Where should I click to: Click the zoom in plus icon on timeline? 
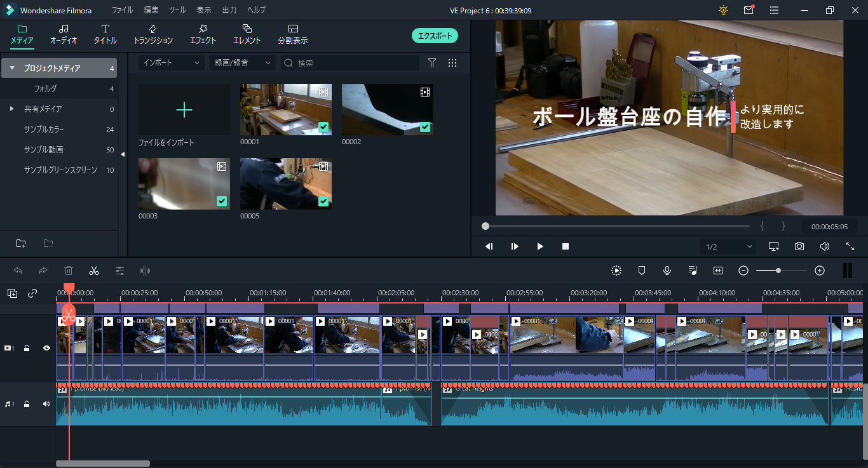[820, 271]
